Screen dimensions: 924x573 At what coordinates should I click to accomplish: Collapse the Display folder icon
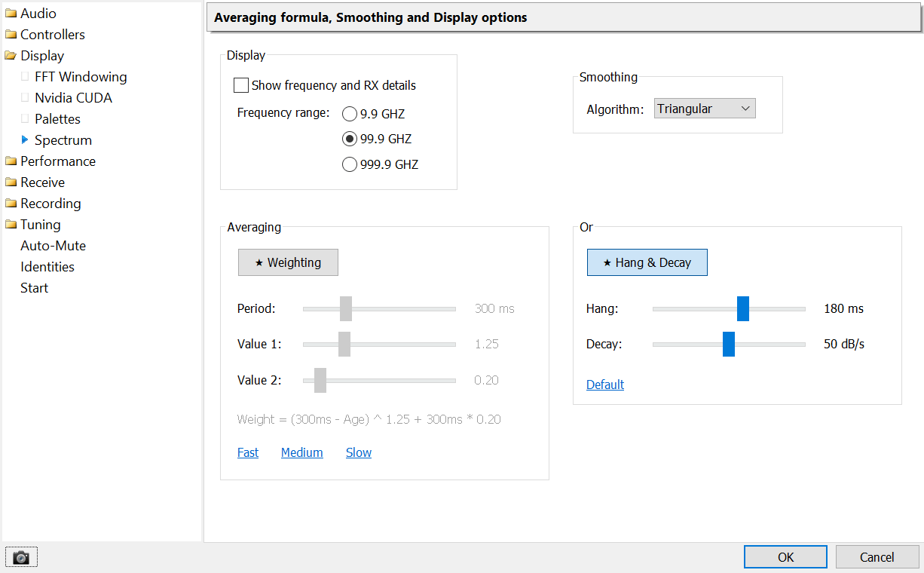tap(11, 56)
